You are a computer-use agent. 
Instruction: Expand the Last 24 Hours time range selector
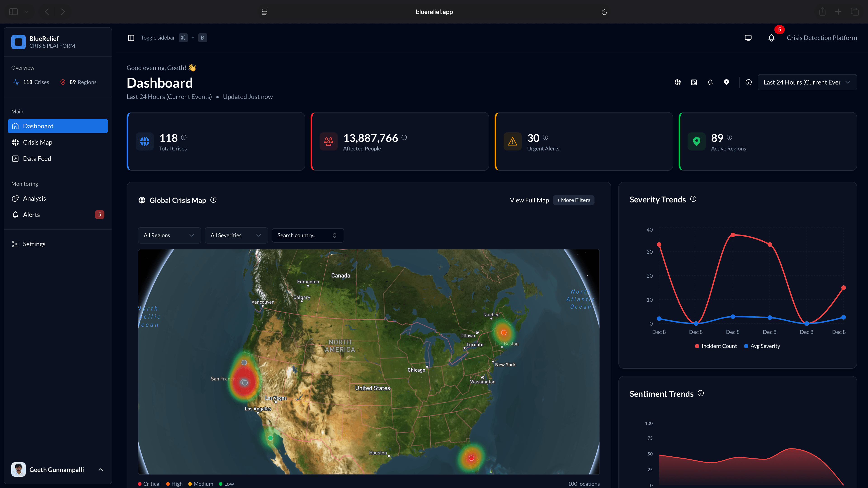(807, 82)
